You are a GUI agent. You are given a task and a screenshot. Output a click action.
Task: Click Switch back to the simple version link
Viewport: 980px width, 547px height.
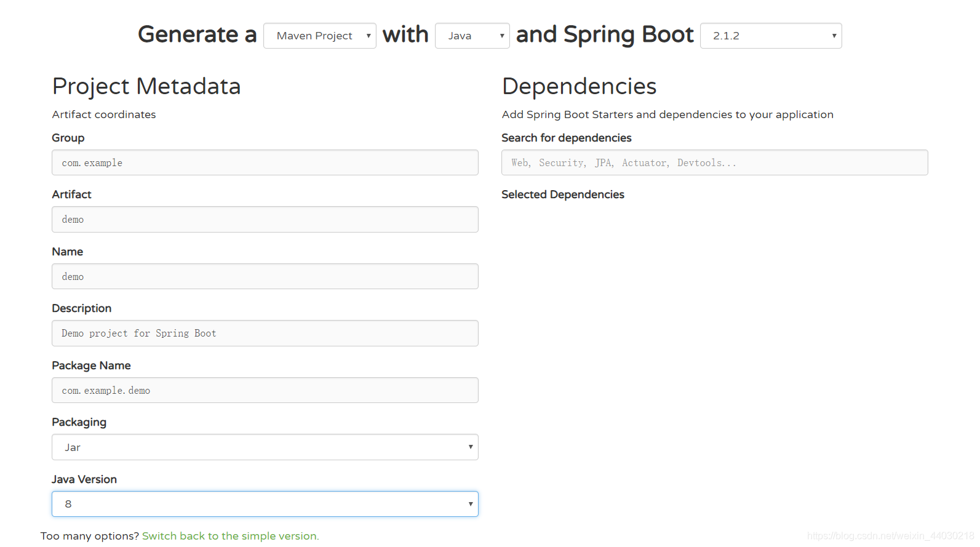(231, 536)
